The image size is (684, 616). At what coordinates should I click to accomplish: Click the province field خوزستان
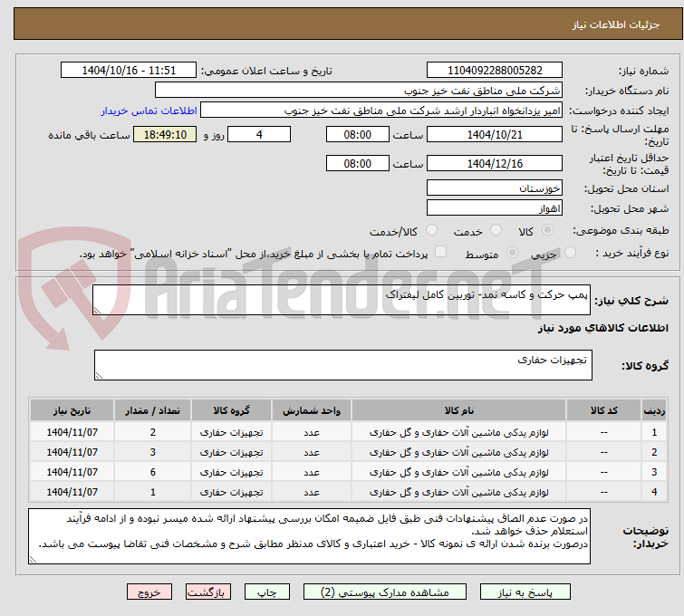coord(495,188)
